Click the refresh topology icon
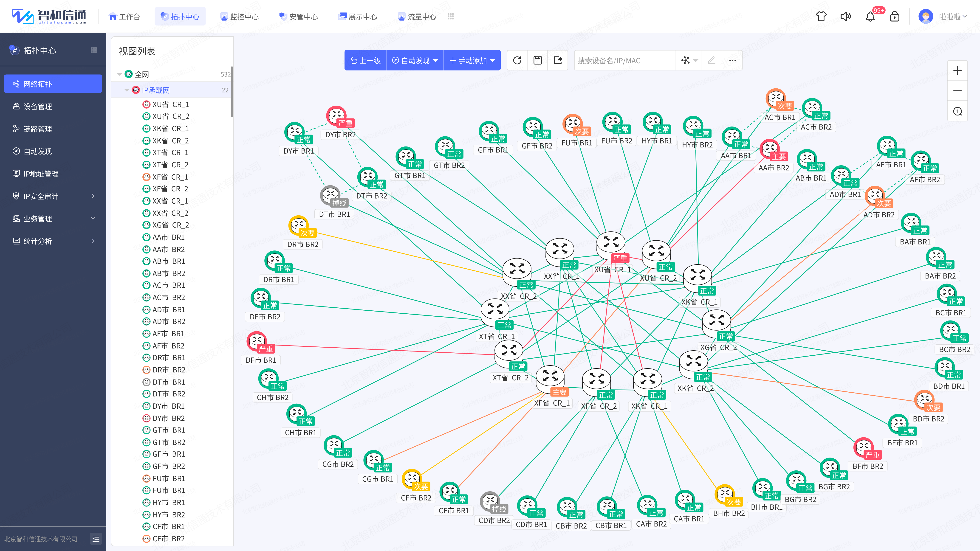Viewport: 980px width, 551px height. click(x=517, y=60)
